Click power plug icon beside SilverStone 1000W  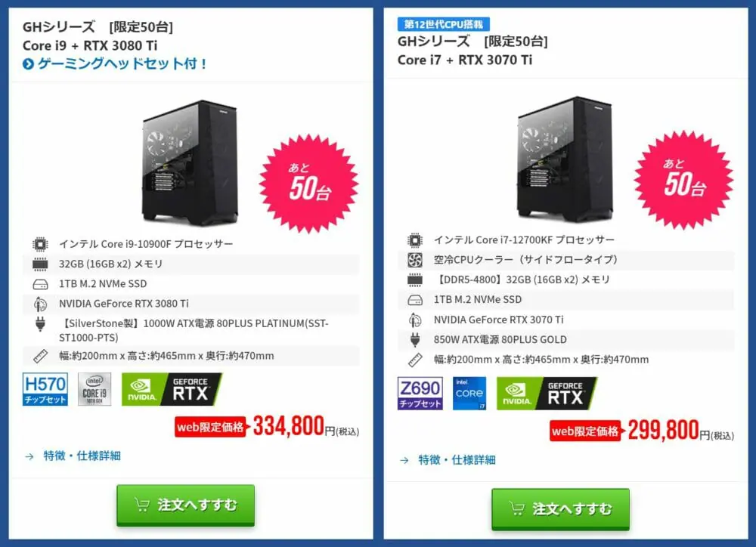coord(41,324)
